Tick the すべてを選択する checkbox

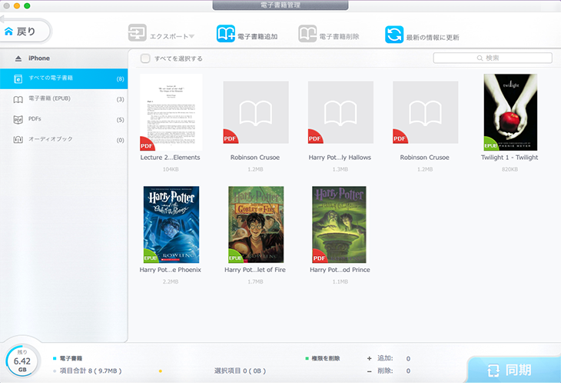(145, 58)
